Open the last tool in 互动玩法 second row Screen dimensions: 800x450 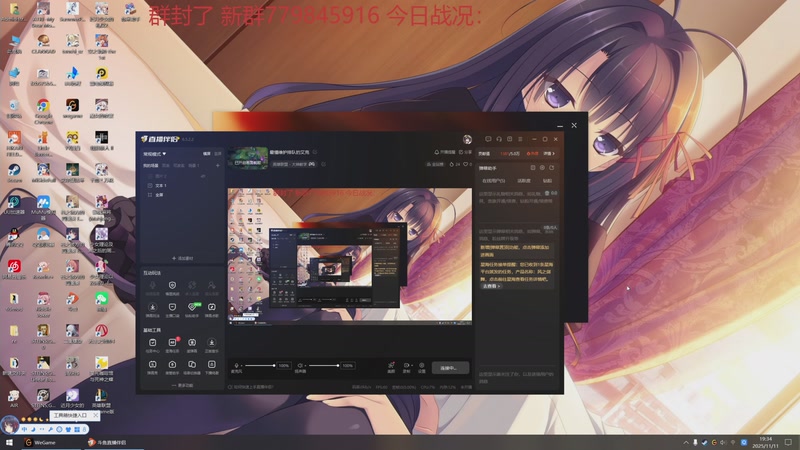[212, 309]
